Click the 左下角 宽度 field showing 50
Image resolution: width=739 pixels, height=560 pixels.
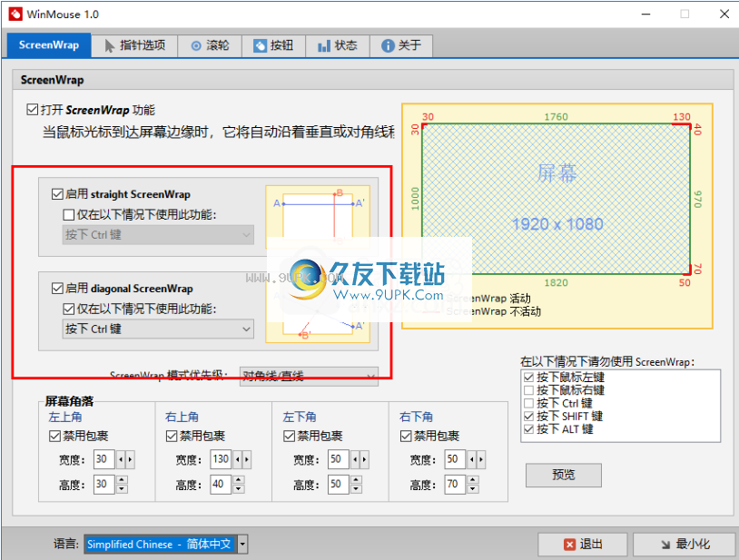[339, 459]
